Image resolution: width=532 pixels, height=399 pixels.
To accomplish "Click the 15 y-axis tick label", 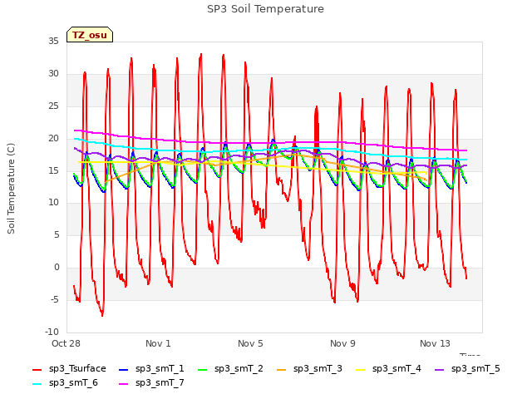I will (53, 170).
